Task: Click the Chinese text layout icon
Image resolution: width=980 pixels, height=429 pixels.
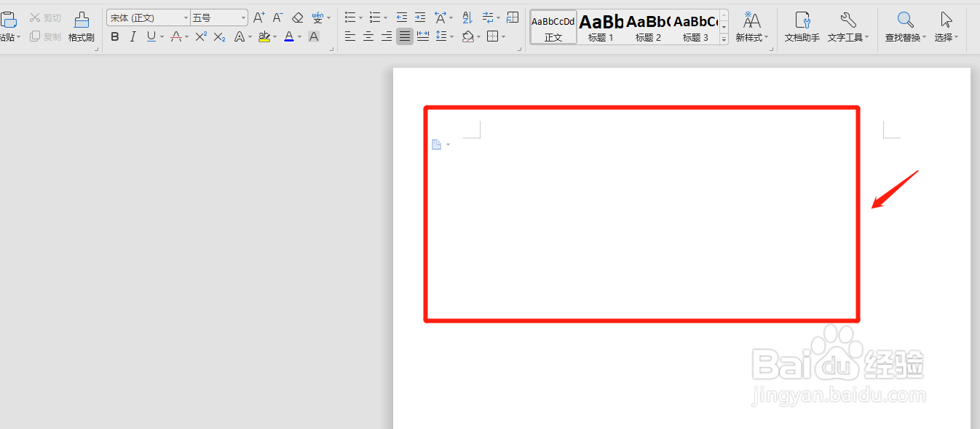Action: (440, 17)
